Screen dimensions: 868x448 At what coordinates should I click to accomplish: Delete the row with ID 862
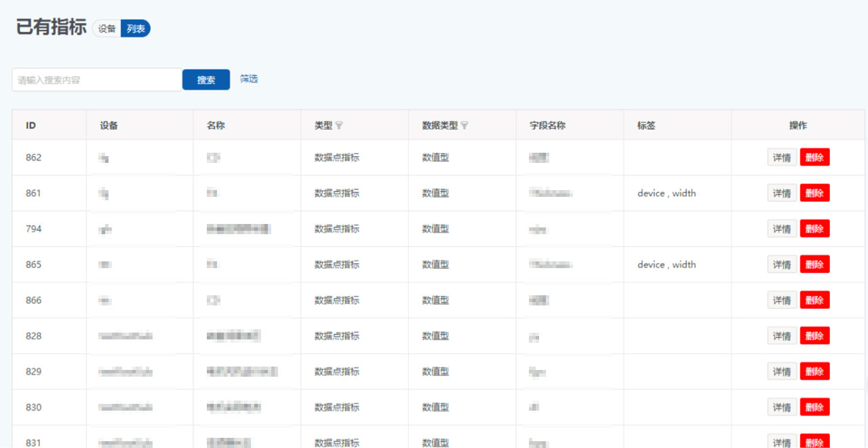point(814,157)
